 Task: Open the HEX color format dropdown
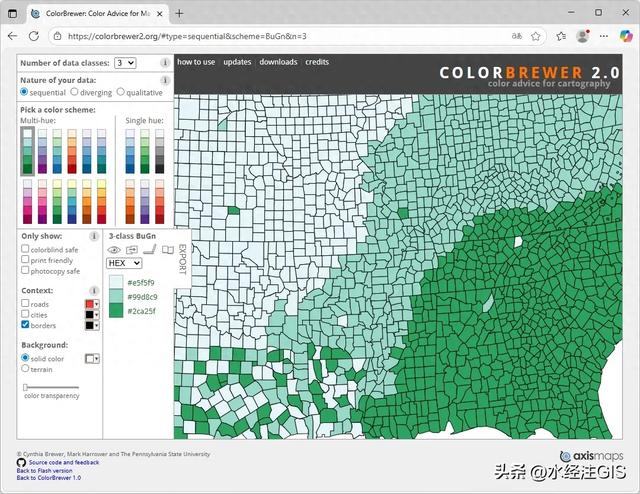124,263
